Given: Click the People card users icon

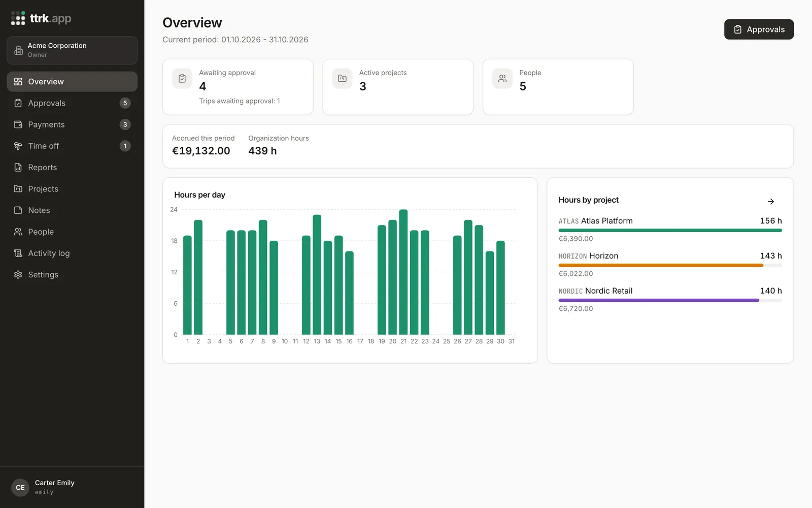Looking at the screenshot, I should click(502, 79).
